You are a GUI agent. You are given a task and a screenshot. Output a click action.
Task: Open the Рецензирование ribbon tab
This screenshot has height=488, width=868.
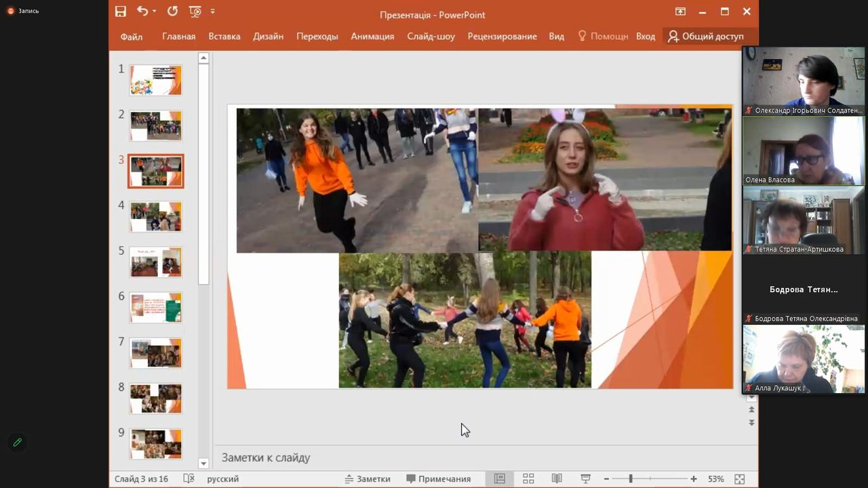point(502,37)
